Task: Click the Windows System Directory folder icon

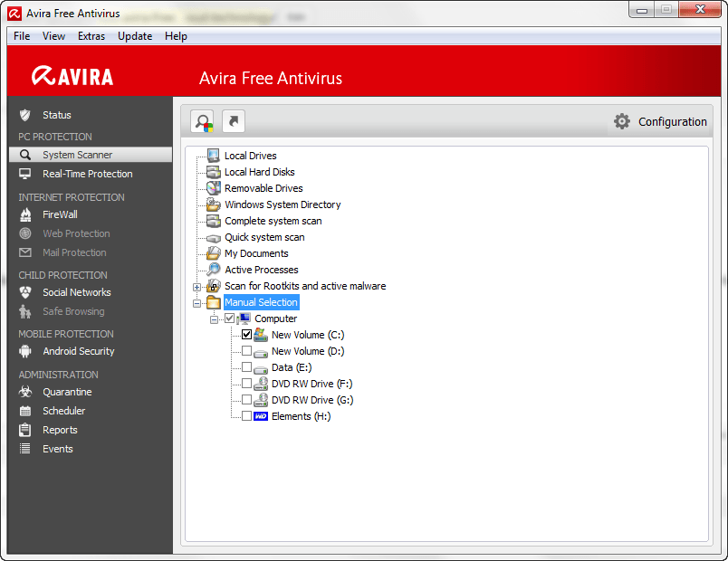Action: click(x=214, y=204)
